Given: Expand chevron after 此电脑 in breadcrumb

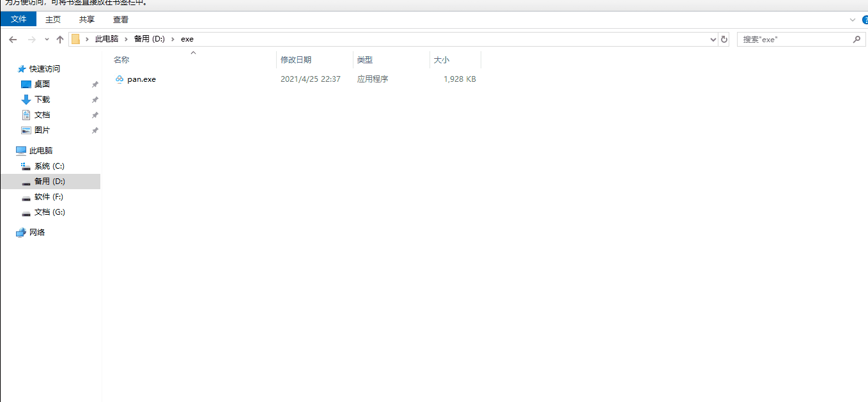Looking at the screenshot, I should (x=127, y=39).
